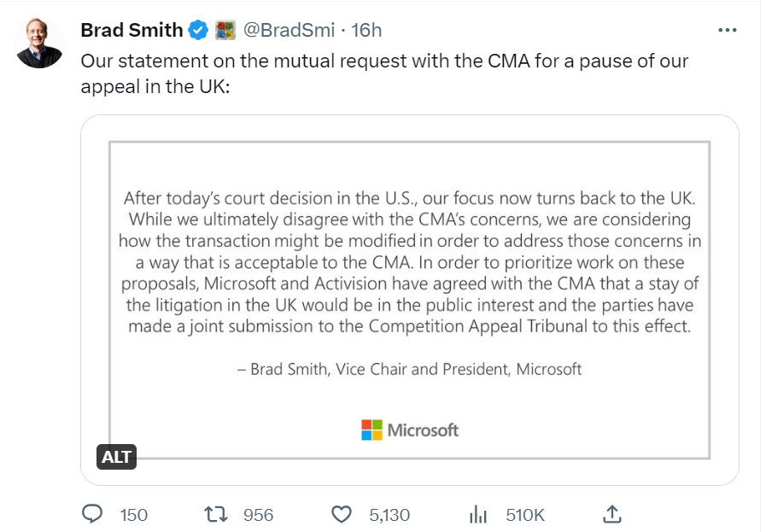The image size is (766, 532).
Task: Open Brad Smith's profile avatar photo
Action: 40,44
